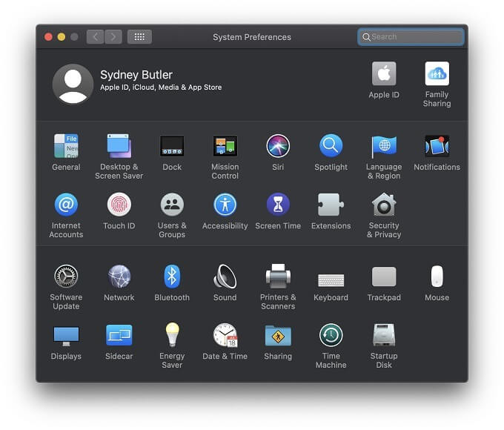Screen dimensions: 504x430
Task: Go forward with the right arrow button
Action: pyautogui.click(x=113, y=37)
